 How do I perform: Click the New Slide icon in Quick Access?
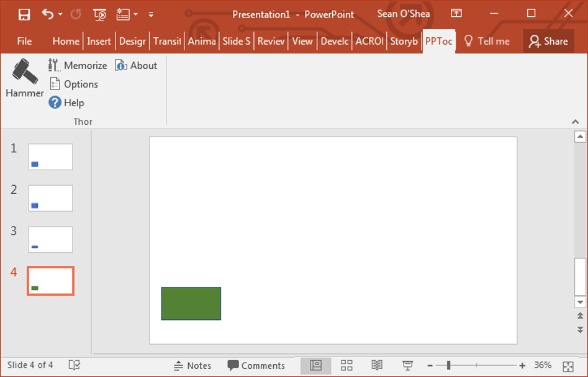click(122, 14)
